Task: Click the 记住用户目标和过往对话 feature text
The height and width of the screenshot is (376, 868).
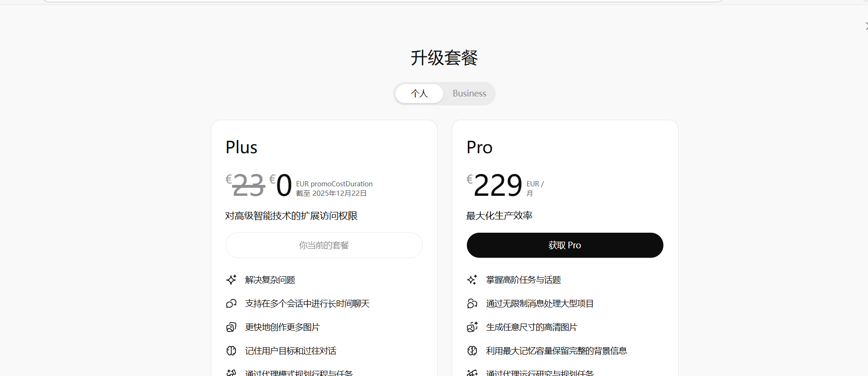Action: 291,351
